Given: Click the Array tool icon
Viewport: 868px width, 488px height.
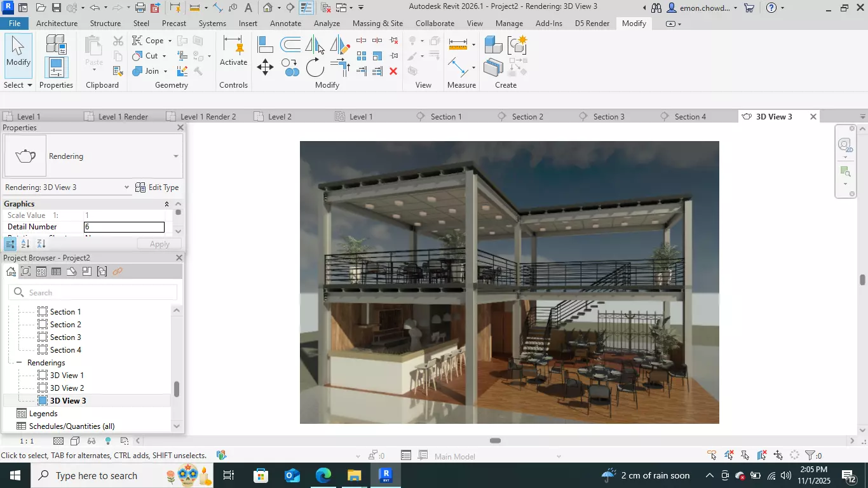Looking at the screenshot, I should (362, 56).
